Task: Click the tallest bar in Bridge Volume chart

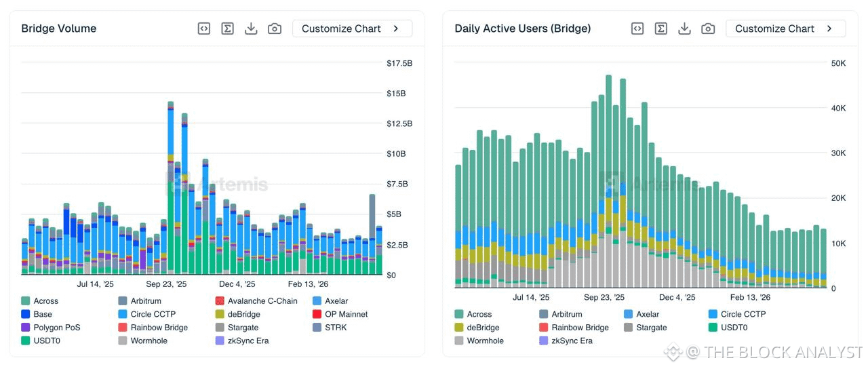Action: 171,188
